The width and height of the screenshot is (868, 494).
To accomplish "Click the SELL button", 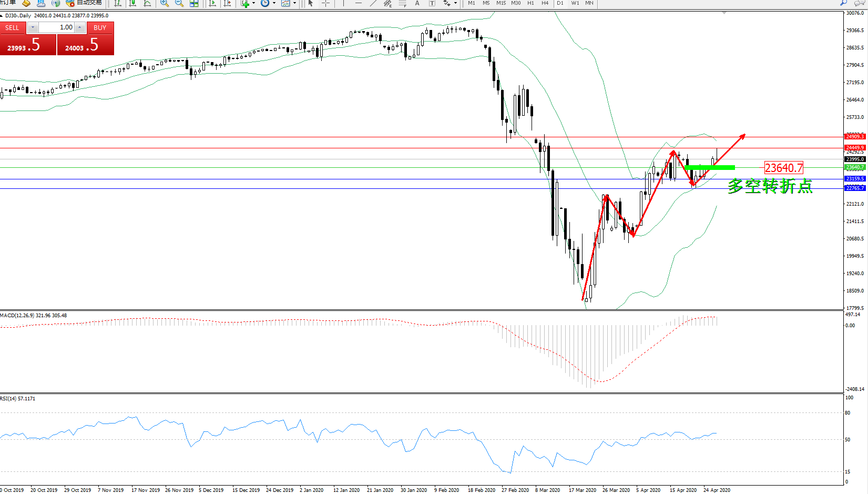I will point(12,28).
